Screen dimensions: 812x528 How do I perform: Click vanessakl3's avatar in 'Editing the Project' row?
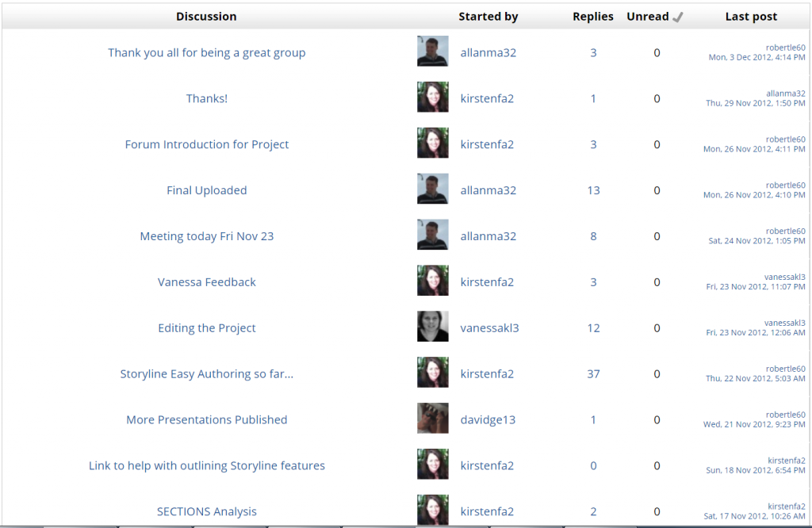(433, 327)
